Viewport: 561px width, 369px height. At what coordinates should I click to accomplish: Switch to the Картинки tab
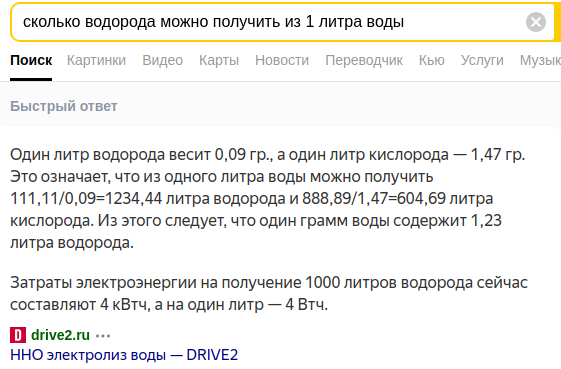coord(96,60)
